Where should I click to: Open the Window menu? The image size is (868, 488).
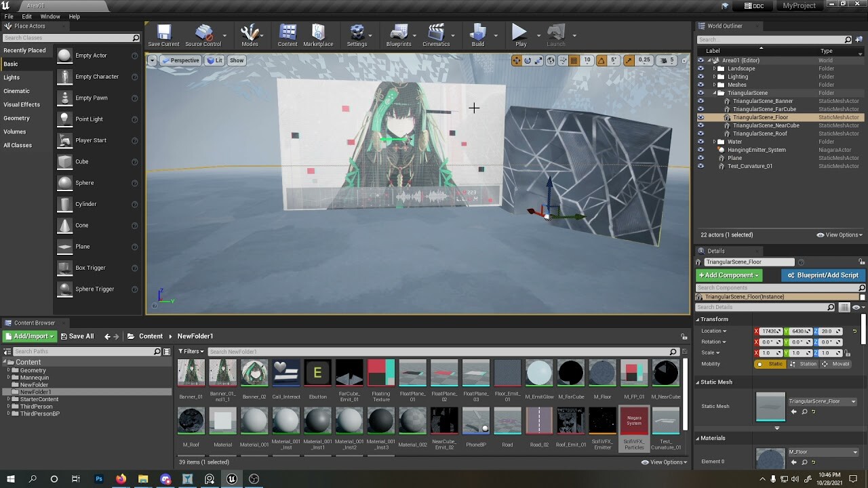pos(50,16)
